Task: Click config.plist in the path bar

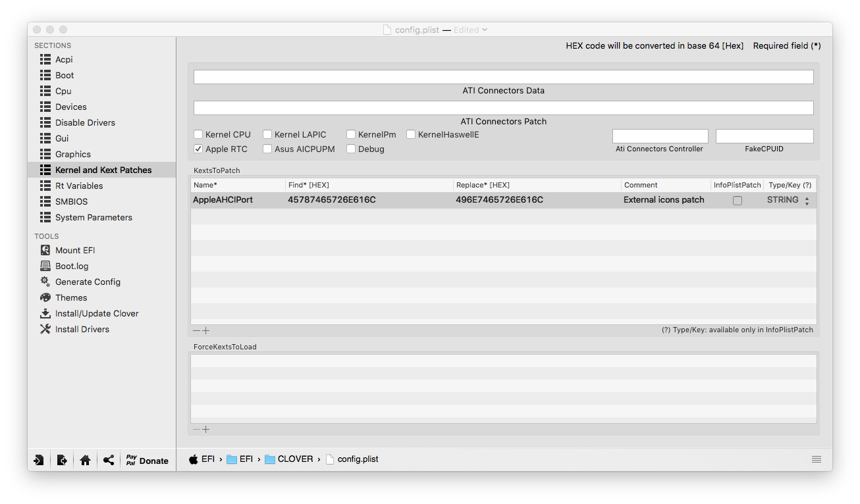Action: tap(352, 459)
